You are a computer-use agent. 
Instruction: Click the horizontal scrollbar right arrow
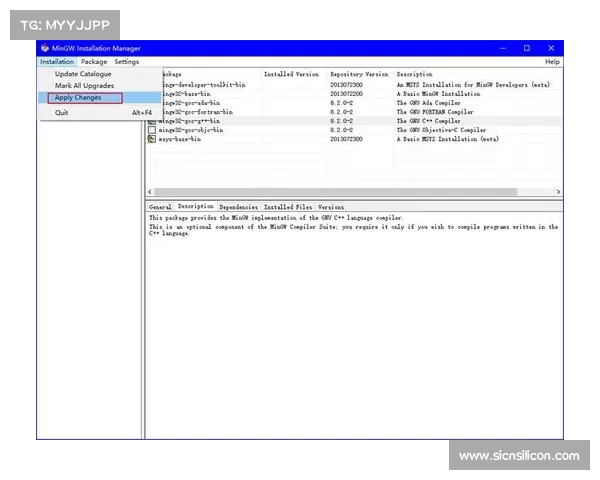[558, 192]
